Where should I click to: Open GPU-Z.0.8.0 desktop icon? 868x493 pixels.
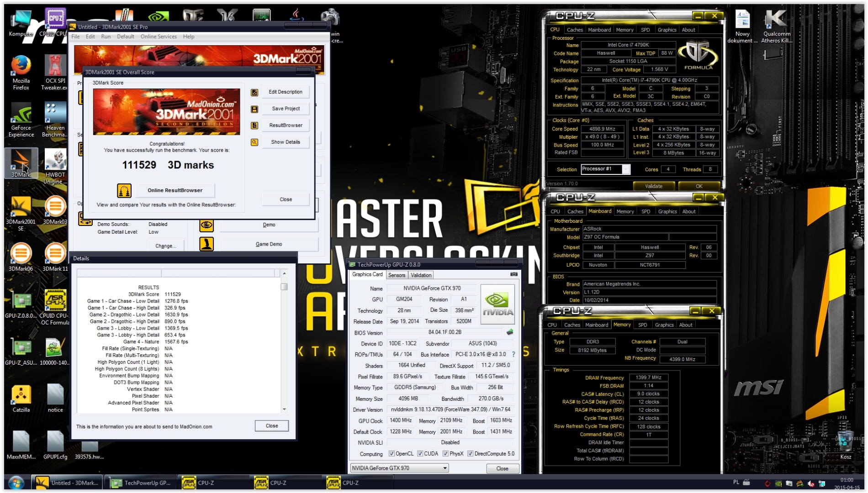[21, 304]
